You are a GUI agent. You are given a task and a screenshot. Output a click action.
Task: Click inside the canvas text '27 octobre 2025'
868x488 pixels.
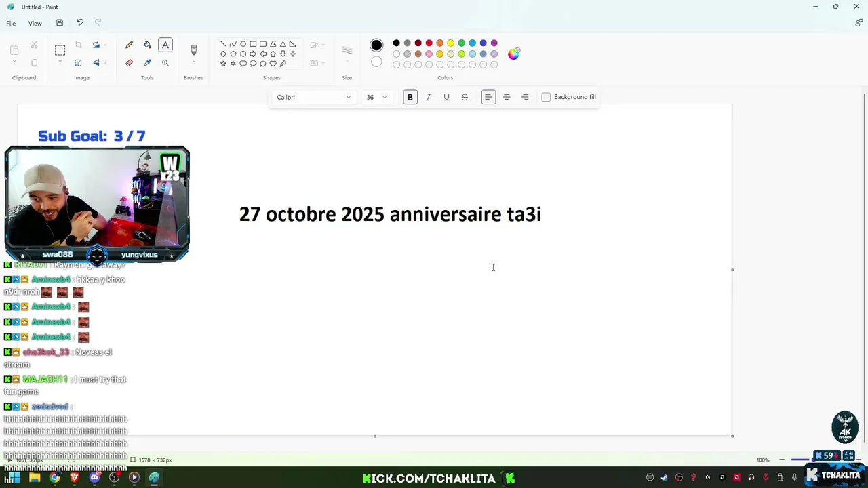click(312, 214)
